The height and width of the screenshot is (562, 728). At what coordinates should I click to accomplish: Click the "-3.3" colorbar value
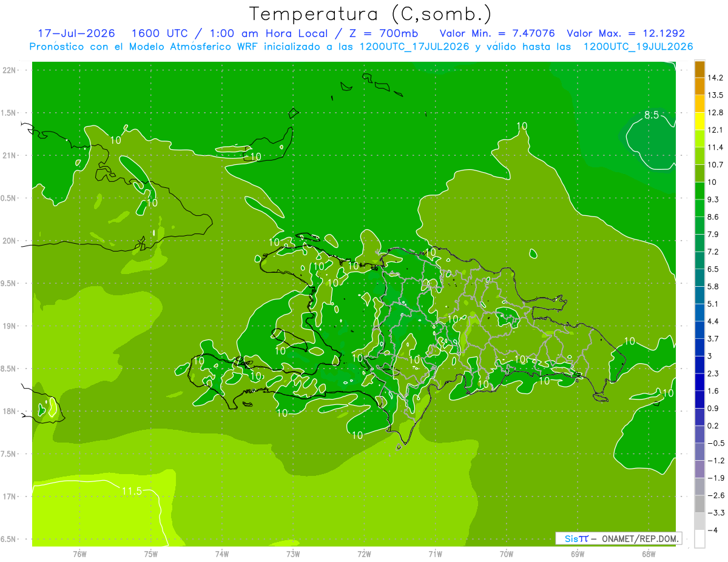point(716,513)
